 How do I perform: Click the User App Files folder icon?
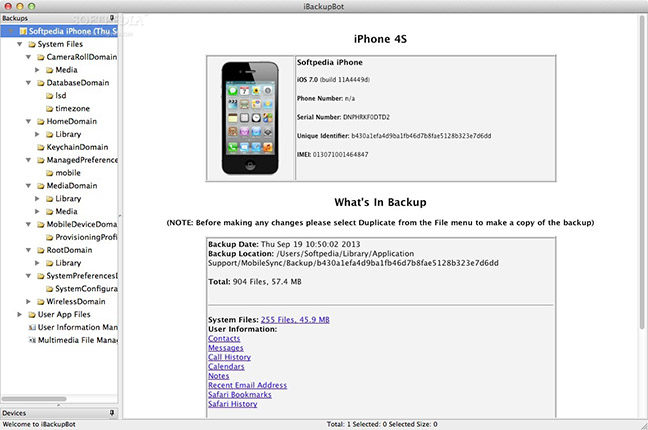32,315
